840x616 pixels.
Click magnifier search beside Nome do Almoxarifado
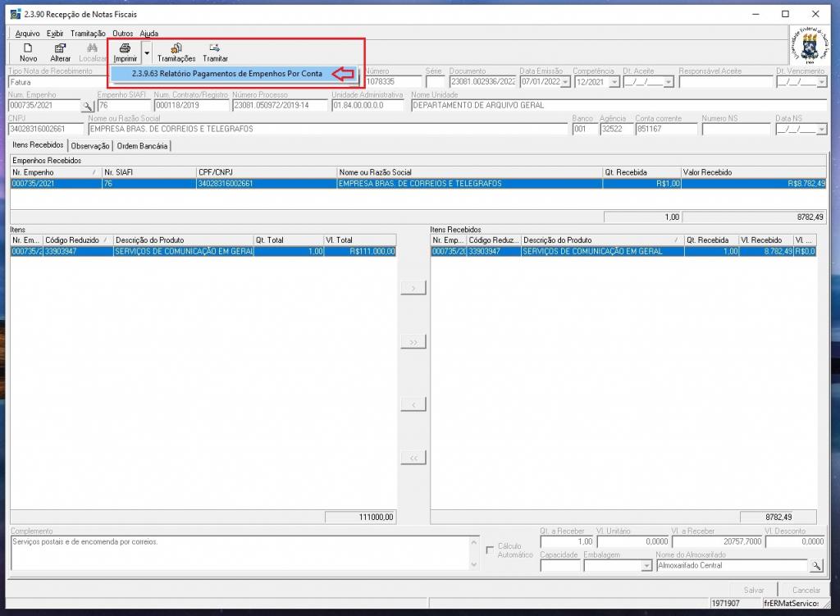(x=815, y=566)
